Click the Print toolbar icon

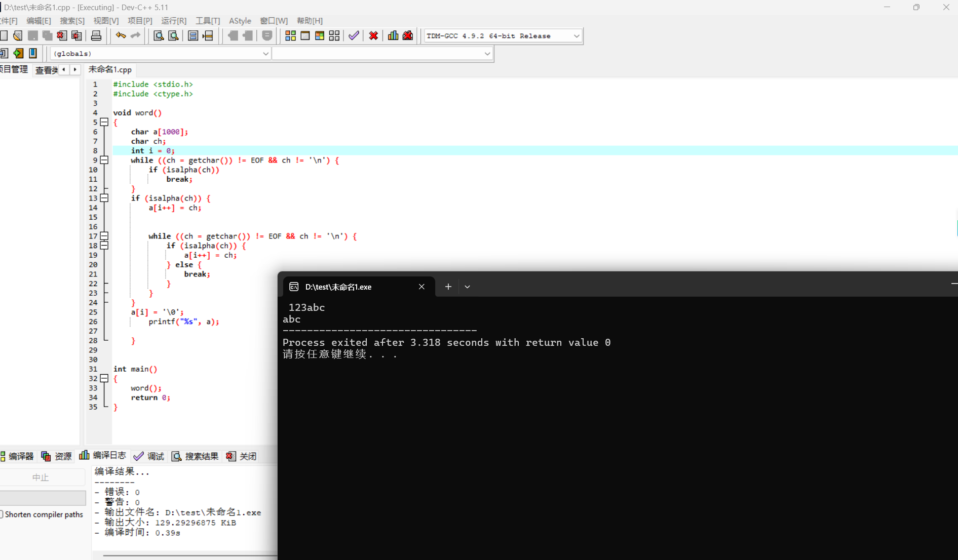pos(96,35)
